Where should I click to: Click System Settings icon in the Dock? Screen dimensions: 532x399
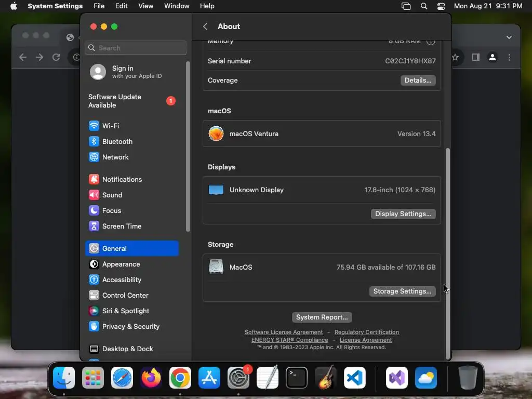tap(238, 378)
